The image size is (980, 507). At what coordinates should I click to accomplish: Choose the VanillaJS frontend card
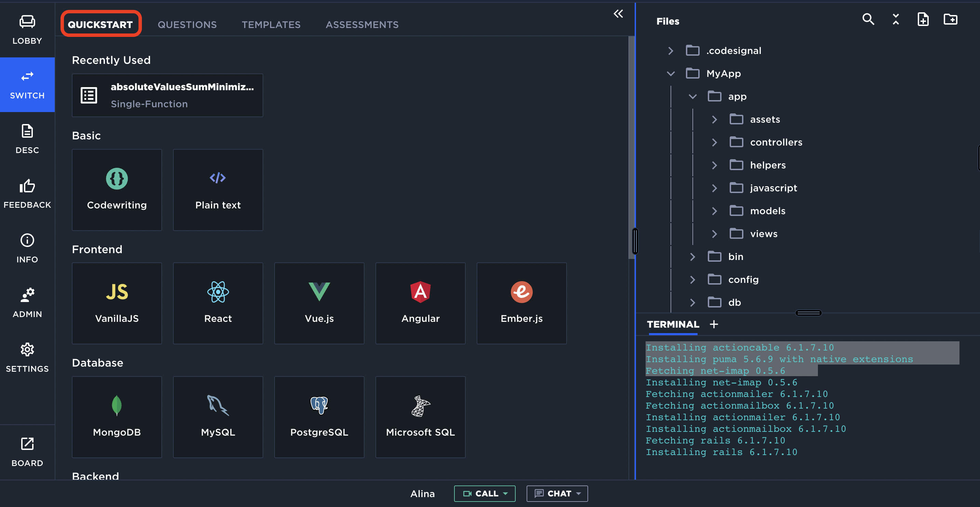pos(117,303)
